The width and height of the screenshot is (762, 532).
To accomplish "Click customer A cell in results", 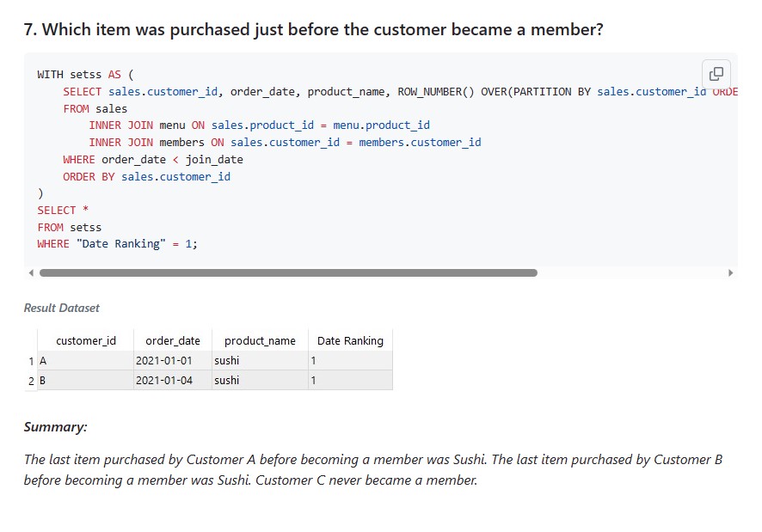I will point(85,360).
